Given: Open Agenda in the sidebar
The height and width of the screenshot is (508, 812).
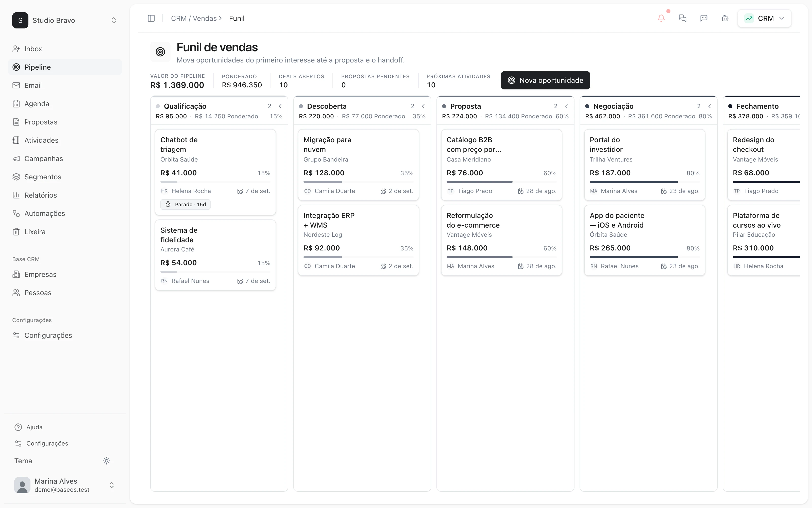Looking at the screenshot, I should point(65,104).
